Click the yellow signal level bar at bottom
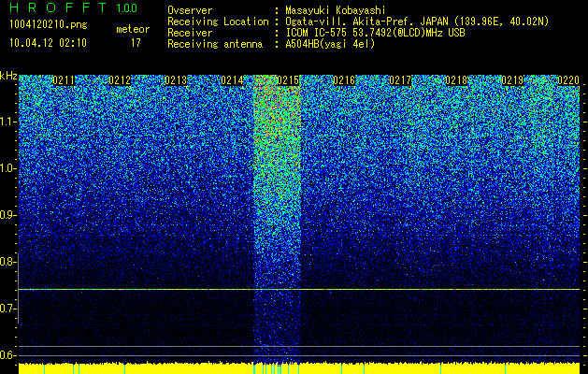The width and height of the screenshot is (588, 374). (299, 368)
